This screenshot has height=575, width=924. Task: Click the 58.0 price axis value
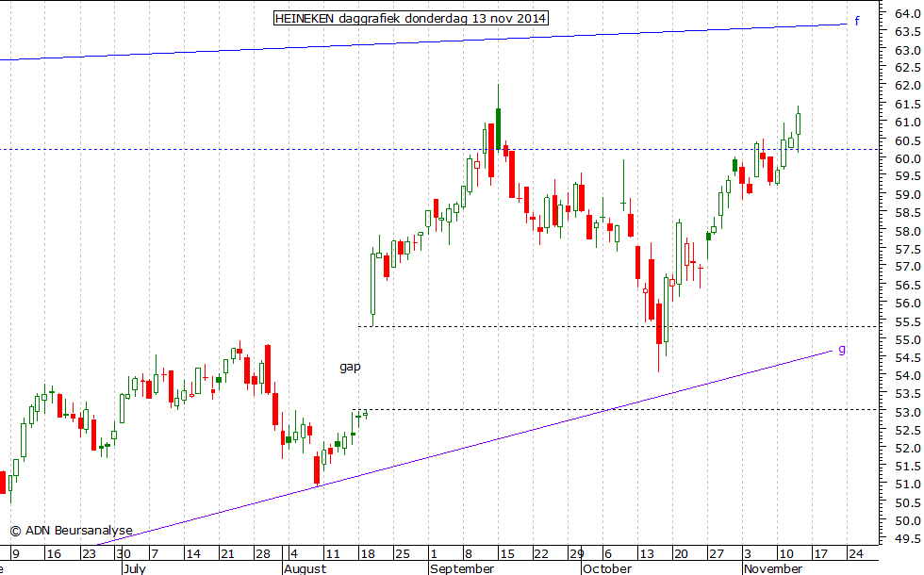click(x=907, y=232)
